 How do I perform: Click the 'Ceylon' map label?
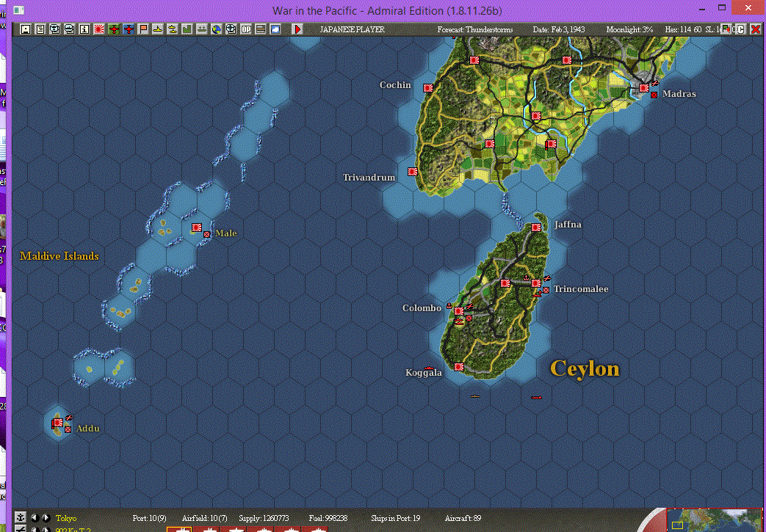tap(585, 368)
